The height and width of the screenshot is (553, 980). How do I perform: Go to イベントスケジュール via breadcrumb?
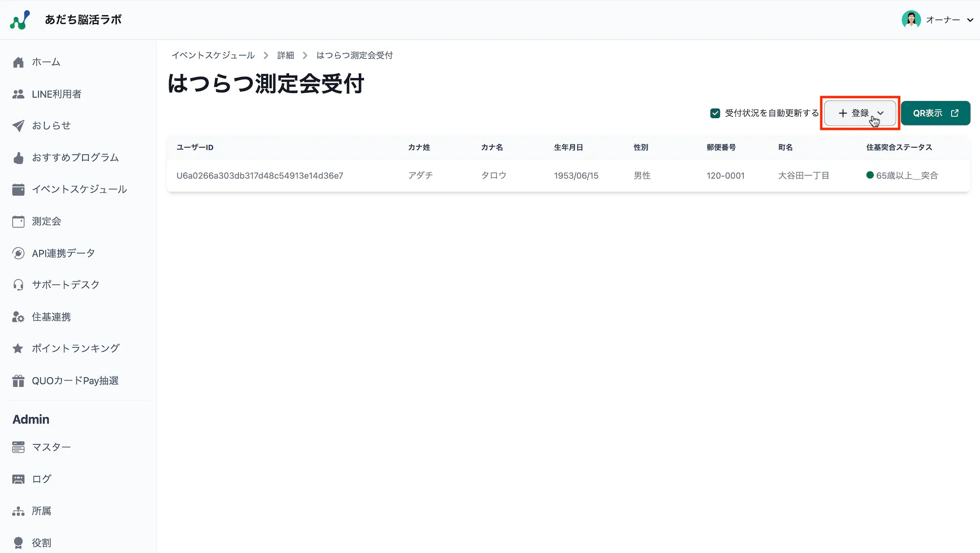[x=214, y=55]
